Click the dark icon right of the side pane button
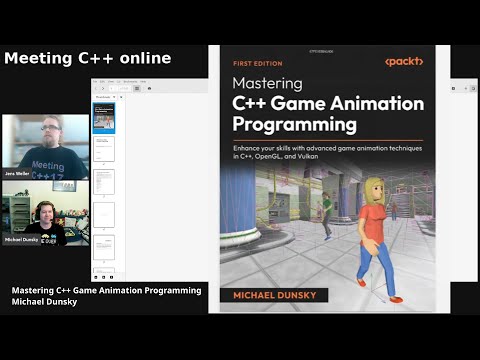 (149, 88)
